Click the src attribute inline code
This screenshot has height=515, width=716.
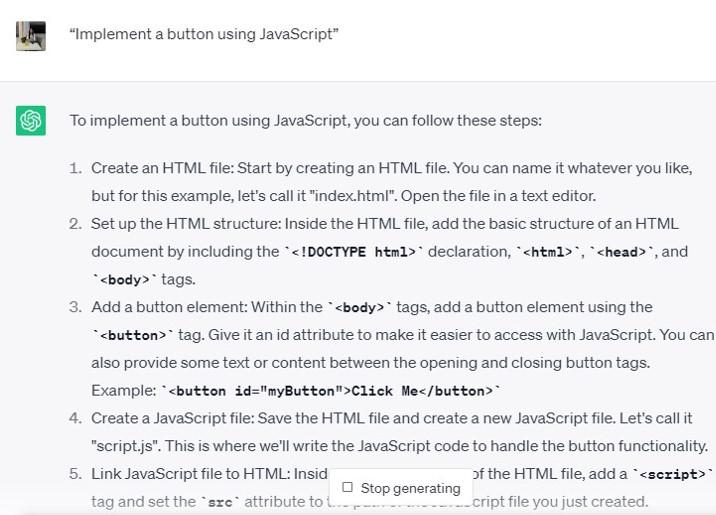220,502
